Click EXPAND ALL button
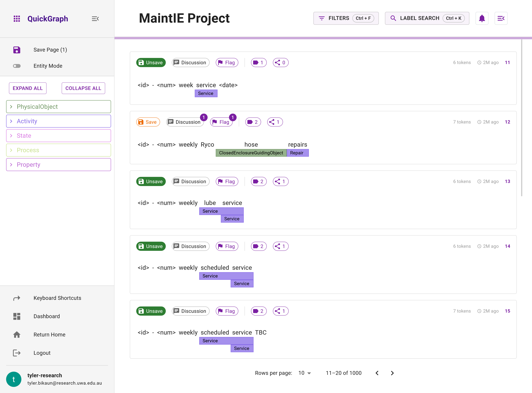 [27, 88]
